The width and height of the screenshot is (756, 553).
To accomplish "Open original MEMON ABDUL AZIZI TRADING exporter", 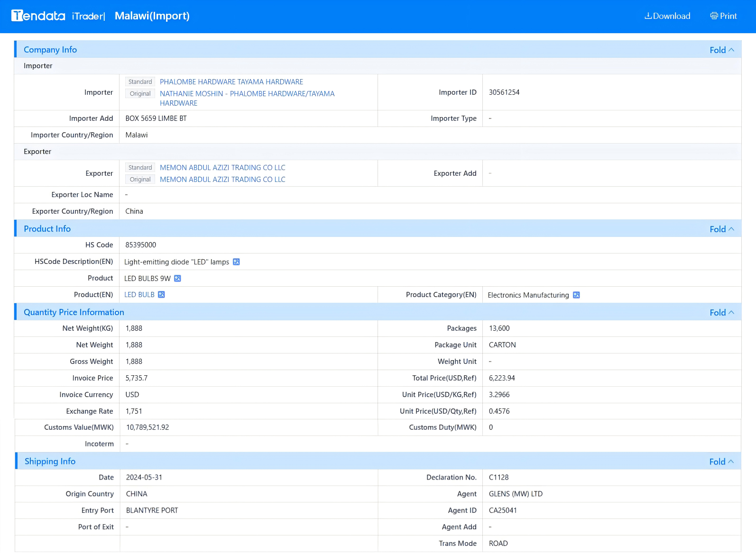I will tap(222, 180).
